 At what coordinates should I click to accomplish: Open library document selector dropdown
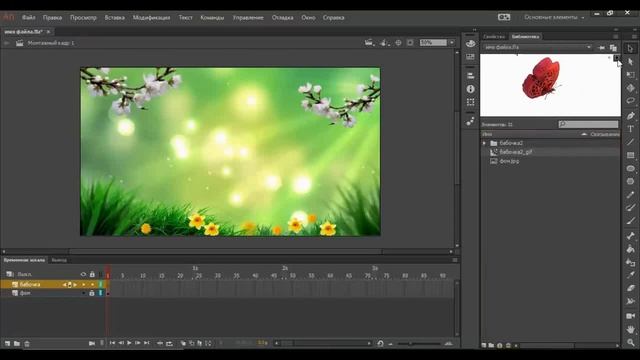538,47
